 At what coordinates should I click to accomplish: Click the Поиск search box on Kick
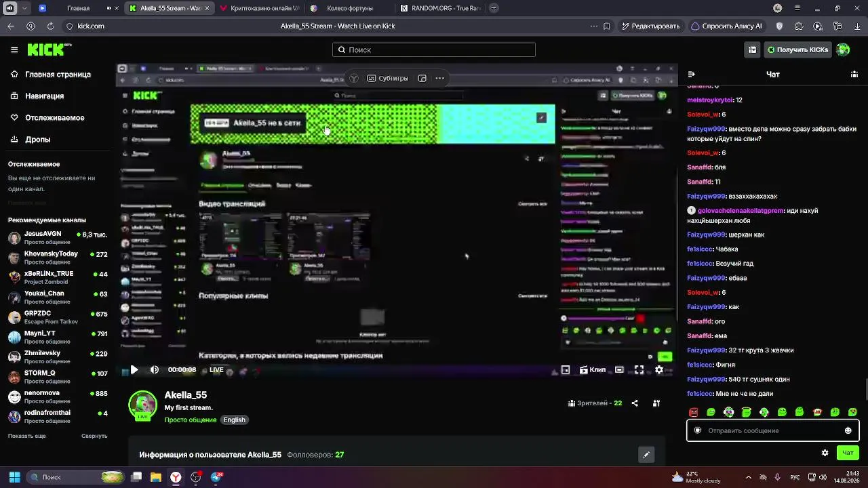(x=434, y=49)
